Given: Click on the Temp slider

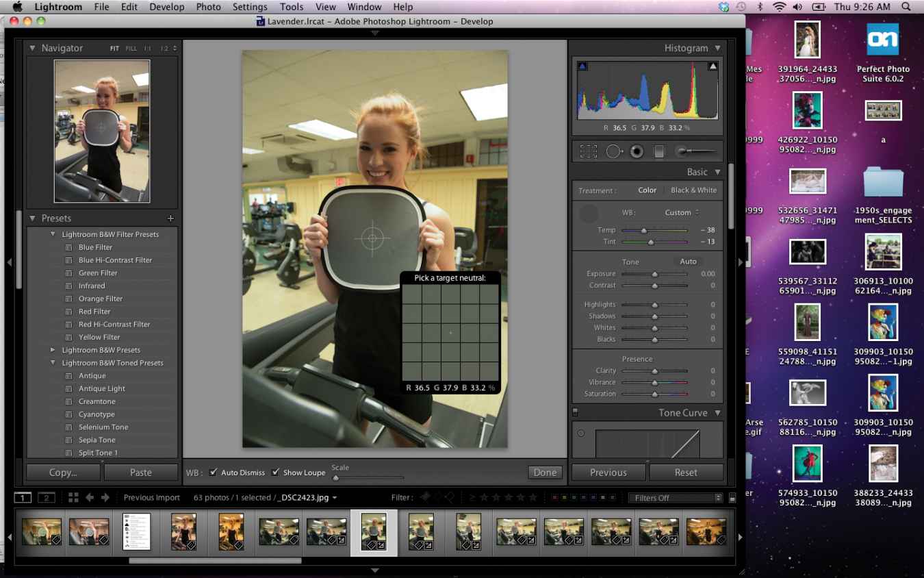Looking at the screenshot, I should click(x=655, y=230).
